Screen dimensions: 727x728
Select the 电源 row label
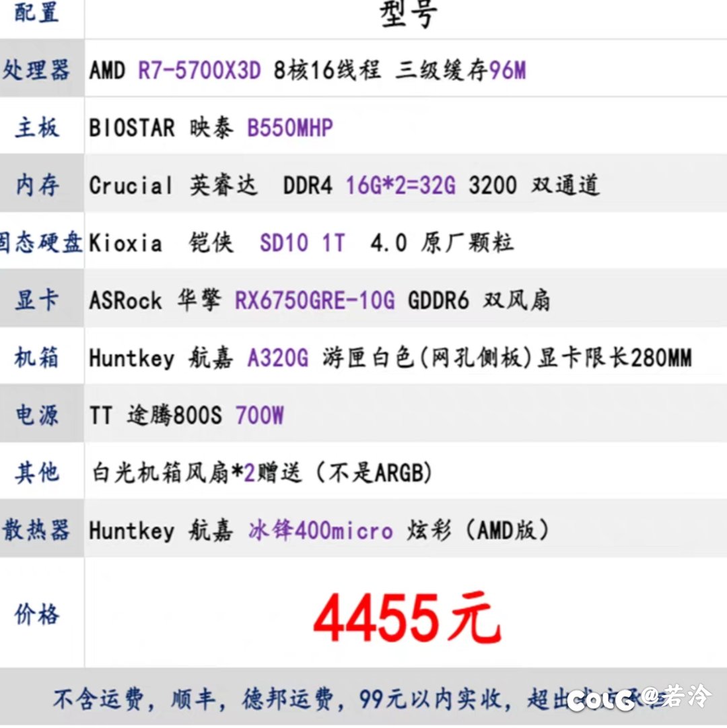pyautogui.click(x=37, y=415)
